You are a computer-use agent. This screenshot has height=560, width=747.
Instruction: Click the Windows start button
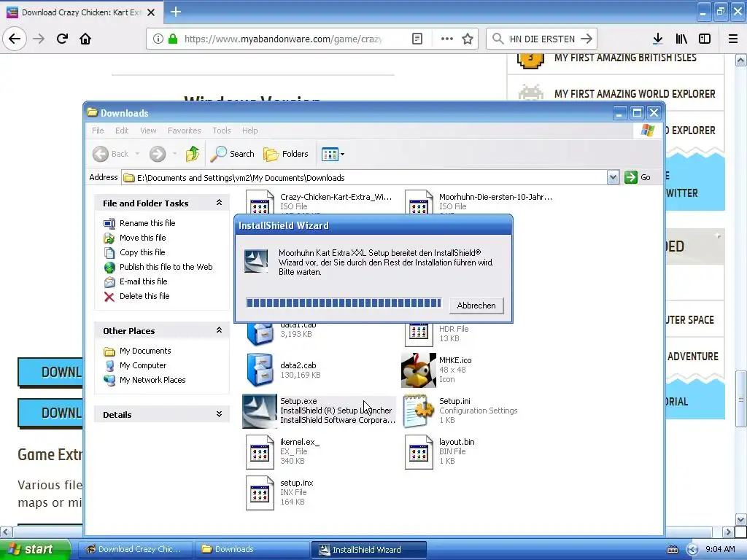coord(35,549)
